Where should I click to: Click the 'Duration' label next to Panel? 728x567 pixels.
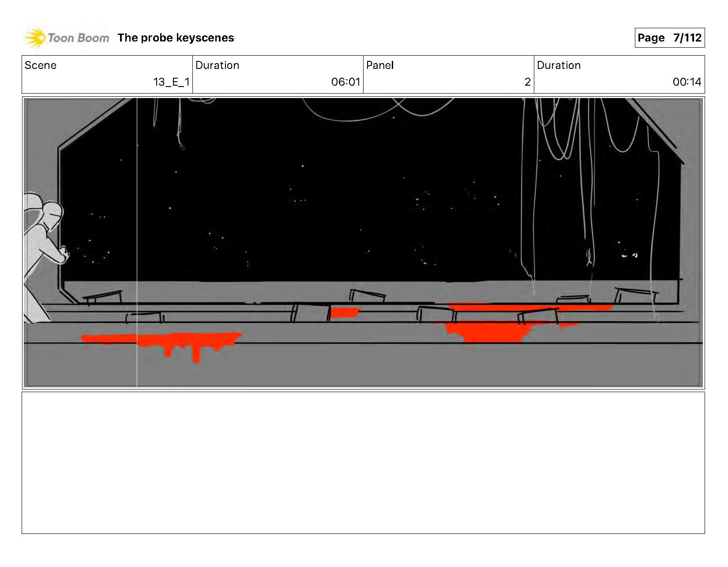click(x=559, y=65)
